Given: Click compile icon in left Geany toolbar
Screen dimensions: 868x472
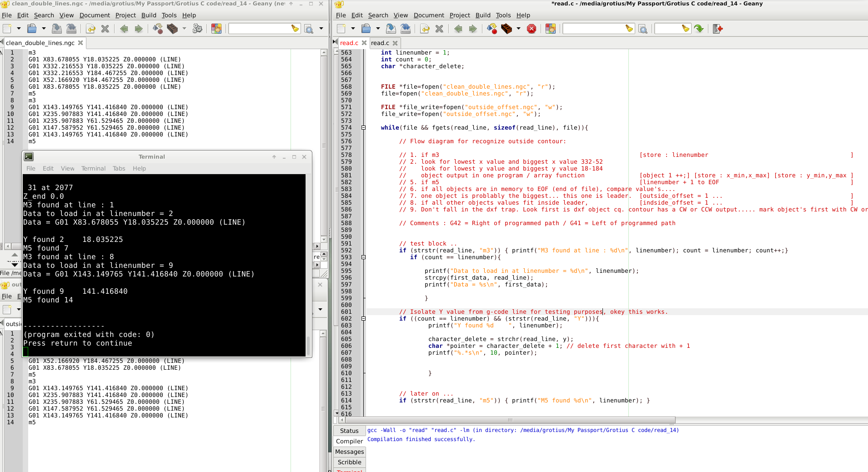Looking at the screenshot, I should coord(158,29).
